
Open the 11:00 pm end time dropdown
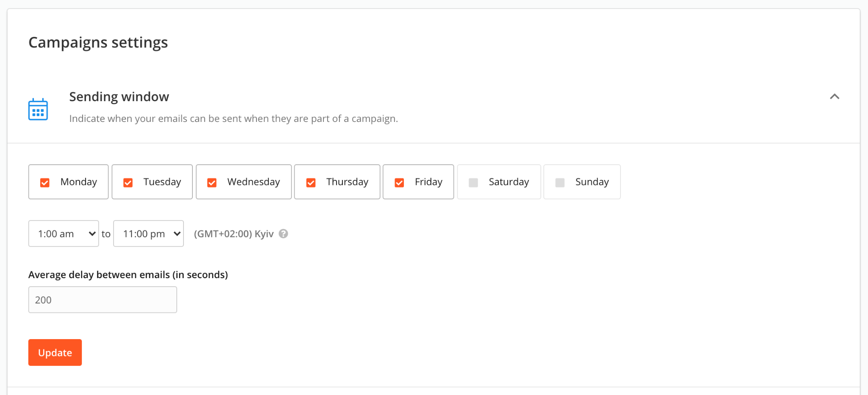click(x=148, y=233)
